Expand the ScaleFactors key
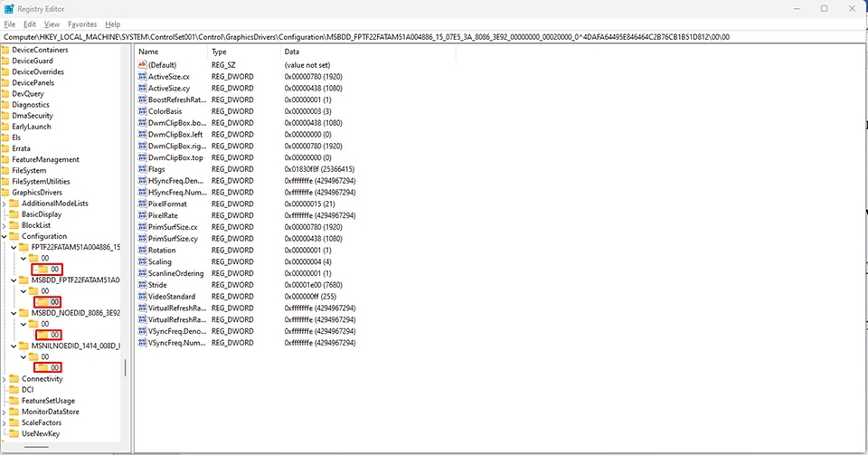868x455 pixels. pos(5,423)
